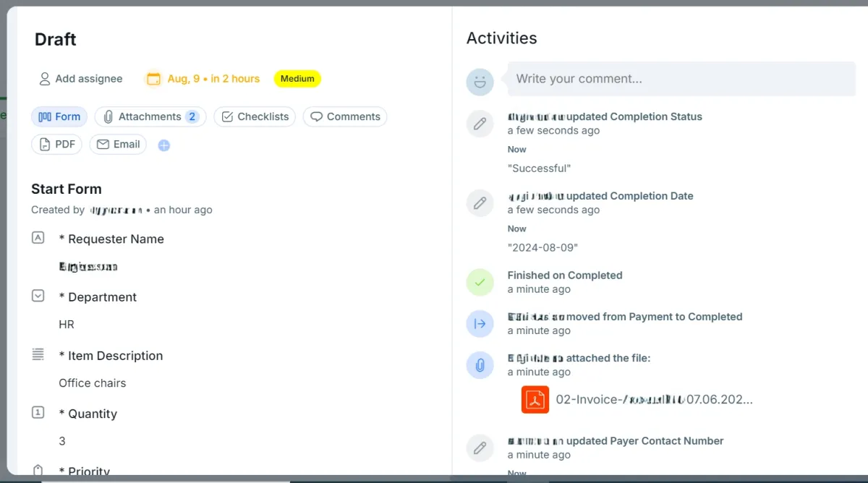
Task: Click the Item Description paragraph icon
Action: pyautogui.click(x=38, y=354)
